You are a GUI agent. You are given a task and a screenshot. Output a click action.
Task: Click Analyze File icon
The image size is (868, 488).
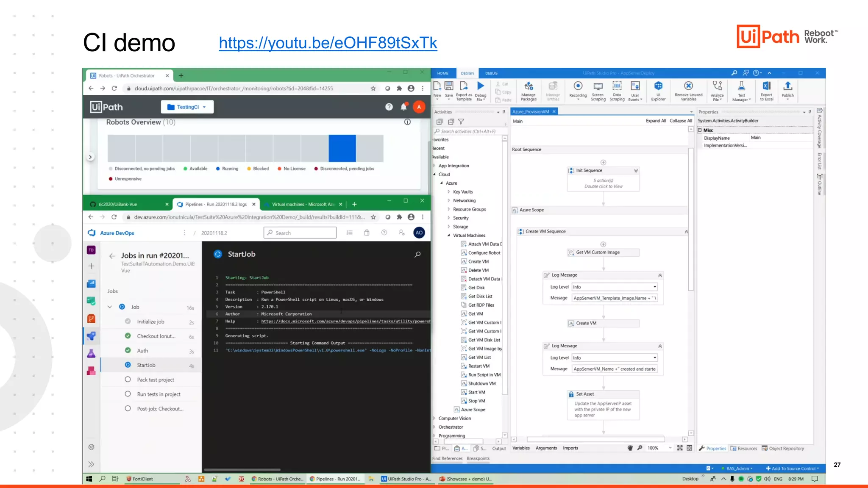pyautogui.click(x=717, y=91)
